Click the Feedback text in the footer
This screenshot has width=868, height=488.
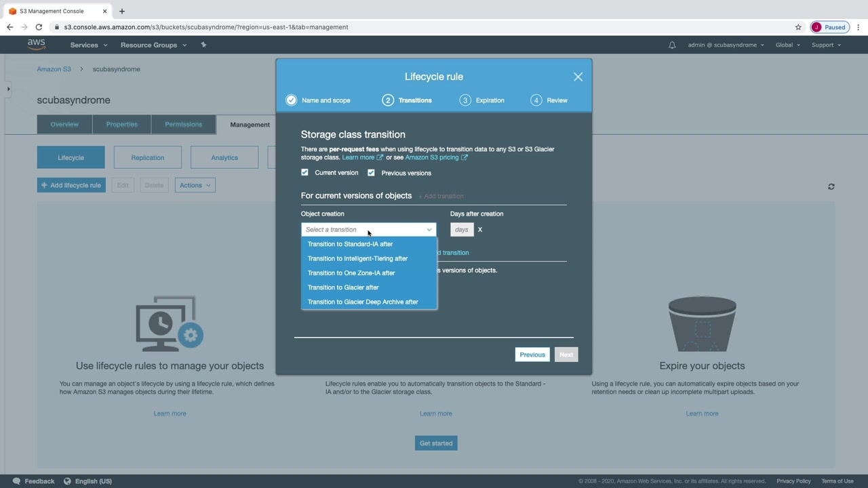tap(39, 481)
